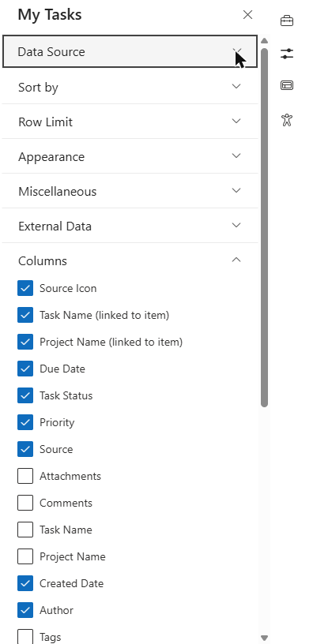Click the My Tasks heading

50,15
